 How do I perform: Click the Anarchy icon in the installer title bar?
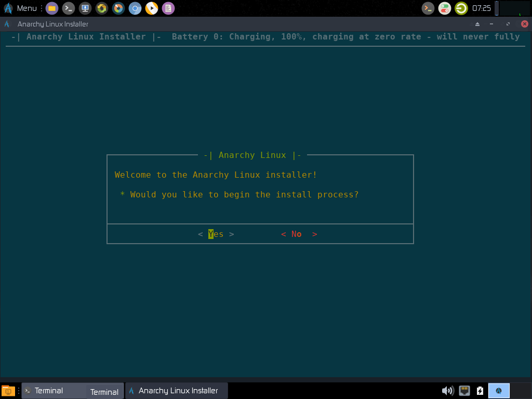click(7, 24)
